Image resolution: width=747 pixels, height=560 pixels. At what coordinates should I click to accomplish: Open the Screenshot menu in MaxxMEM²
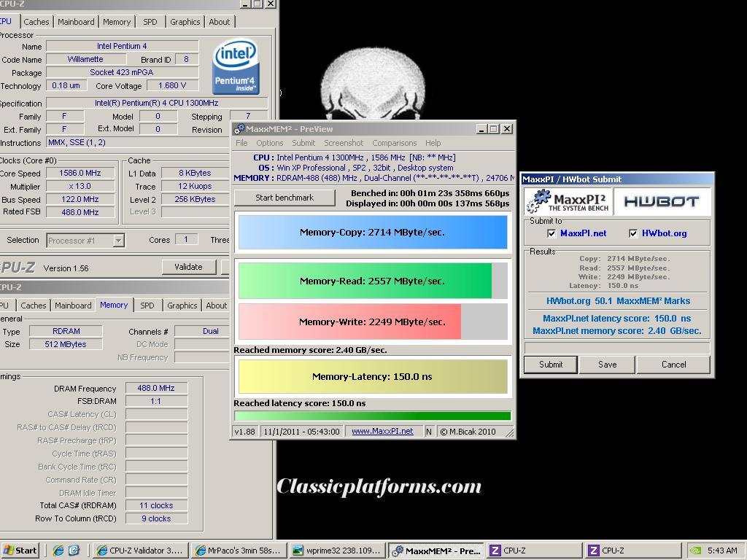click(x=344, y=143)
